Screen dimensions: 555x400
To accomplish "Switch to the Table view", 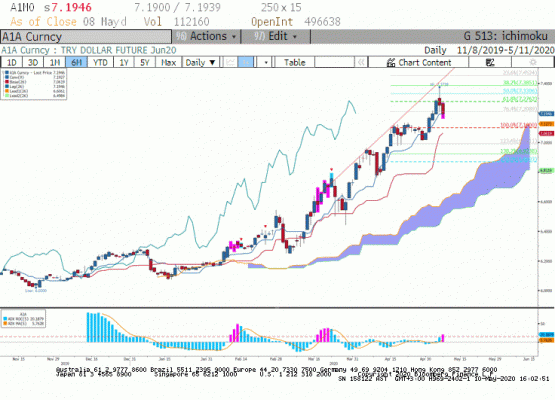I will point(294,63).
